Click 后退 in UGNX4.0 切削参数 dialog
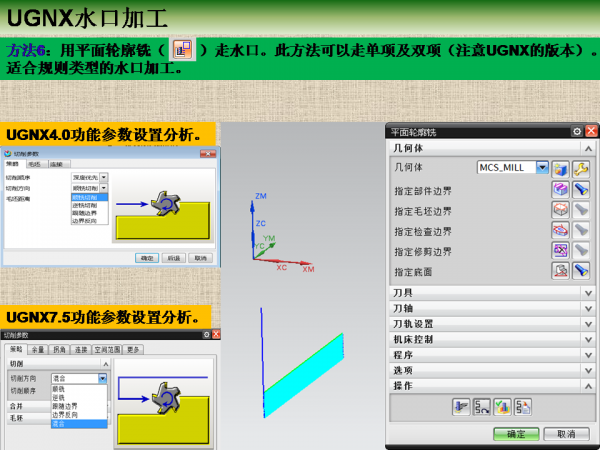The image size is (600, 450). (174, 258)
